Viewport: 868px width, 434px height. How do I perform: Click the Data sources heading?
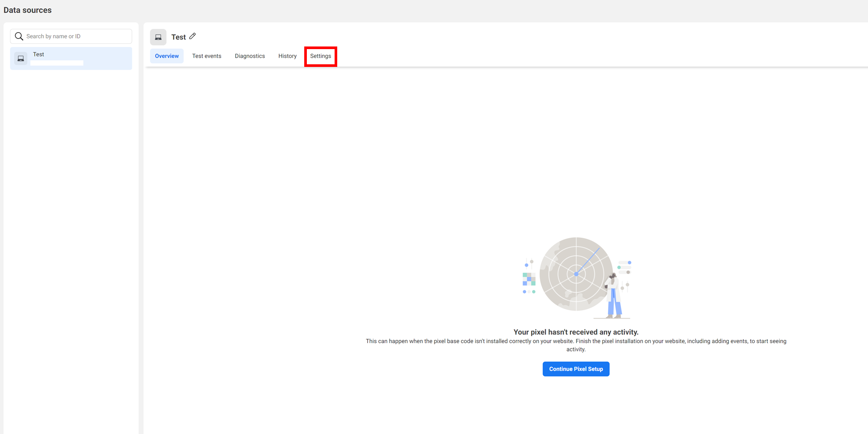pos(28,10)
